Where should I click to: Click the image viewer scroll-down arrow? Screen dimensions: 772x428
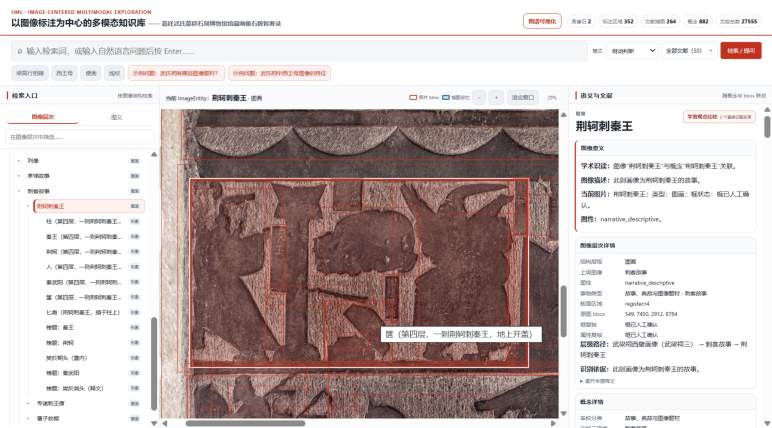point(564,414)
